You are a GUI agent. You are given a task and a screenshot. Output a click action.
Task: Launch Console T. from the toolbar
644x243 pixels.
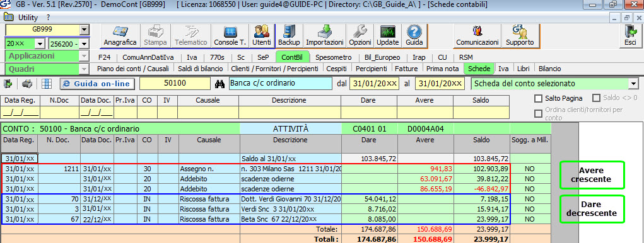tap(230, 36)
